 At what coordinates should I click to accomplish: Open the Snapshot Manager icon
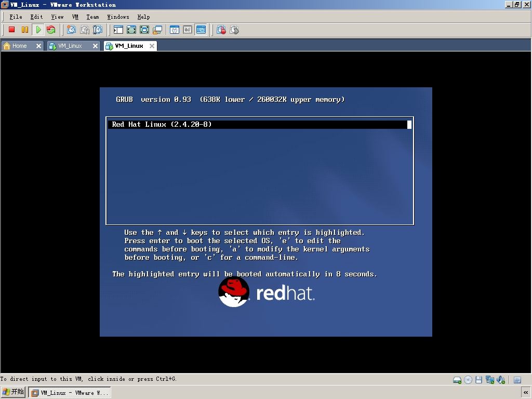(x=98, y=30)
